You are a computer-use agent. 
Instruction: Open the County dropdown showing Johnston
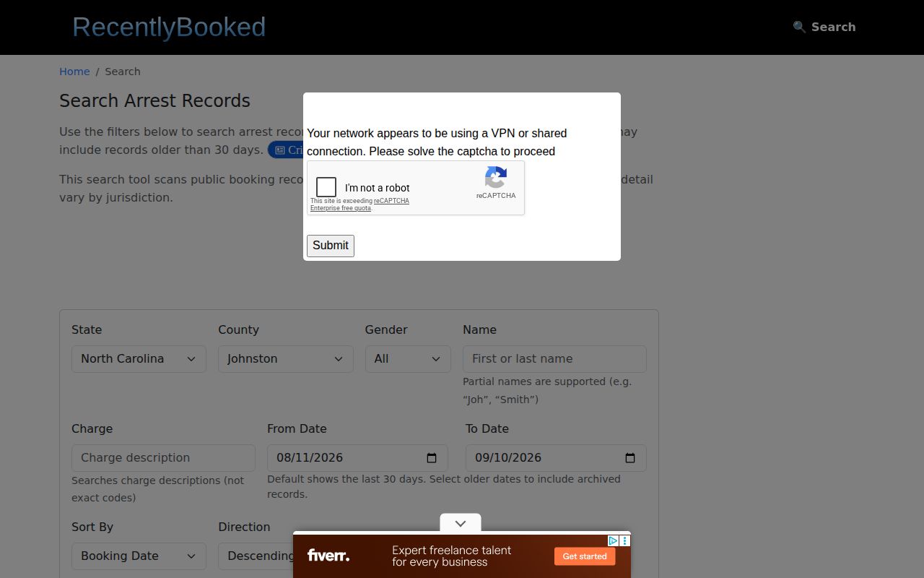[286, 359]
